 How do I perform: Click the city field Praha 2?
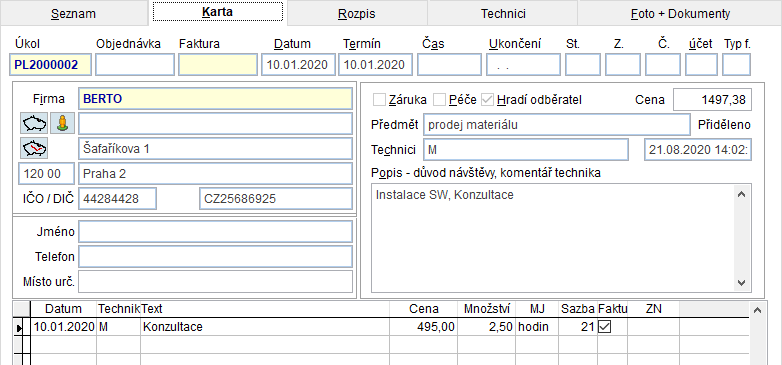click(215, 174)
